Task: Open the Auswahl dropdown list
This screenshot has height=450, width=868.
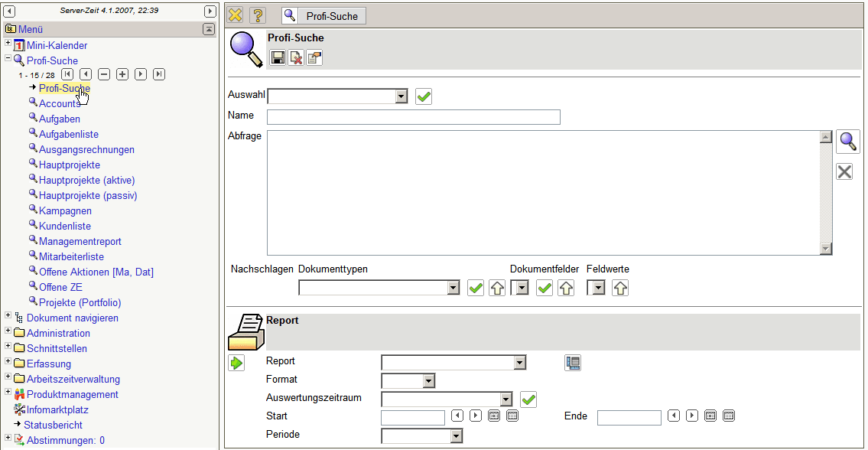Action: click(x=401, y=96)
